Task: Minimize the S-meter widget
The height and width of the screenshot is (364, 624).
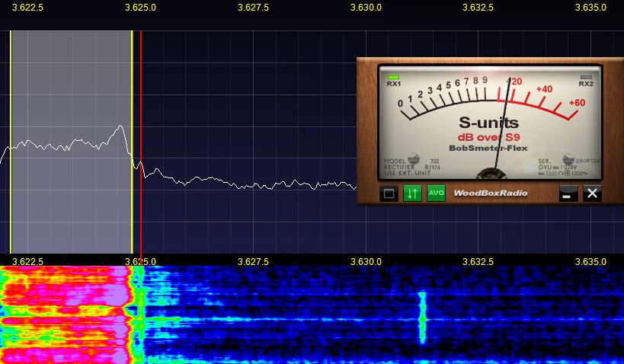Action: pos(568,193)
